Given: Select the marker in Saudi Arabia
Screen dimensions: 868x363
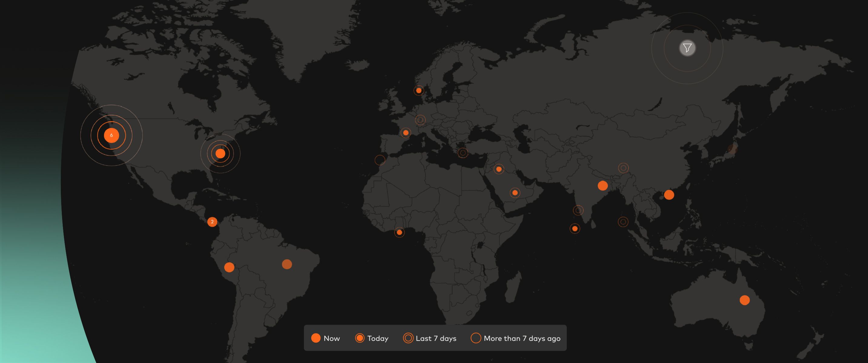Looking at the screenshot, I should click(515, 193).
